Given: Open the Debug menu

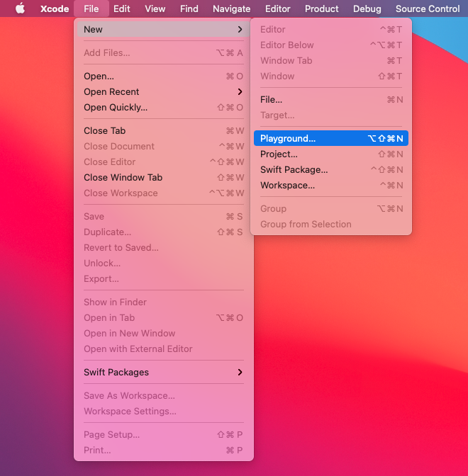Looking at the screenshot, I should click(x=367, y=8).
